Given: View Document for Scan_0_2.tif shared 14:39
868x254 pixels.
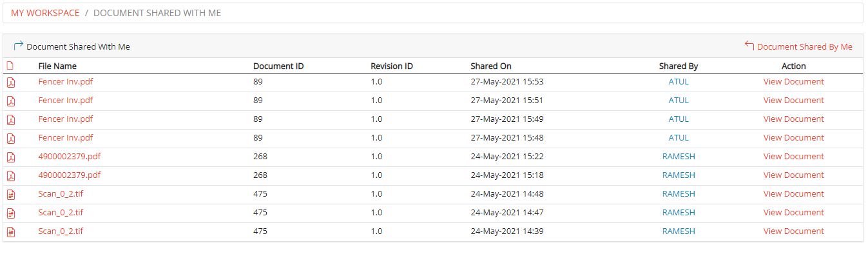Looking at the screenshot, I should point(793,231).
